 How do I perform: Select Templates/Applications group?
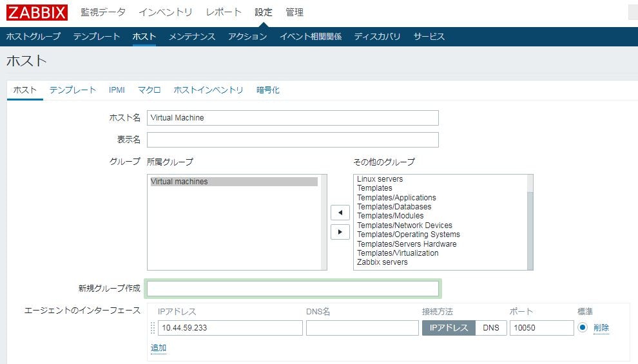tap(396, 198)
